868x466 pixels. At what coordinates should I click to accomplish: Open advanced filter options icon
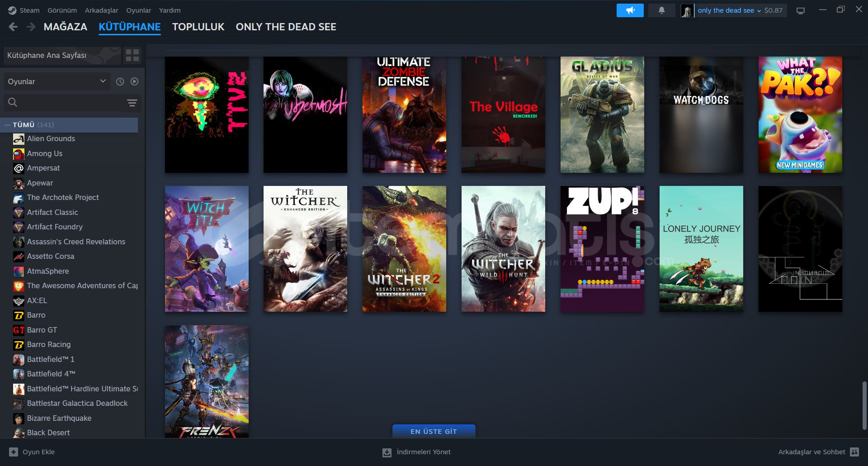(x=132, y=103)
